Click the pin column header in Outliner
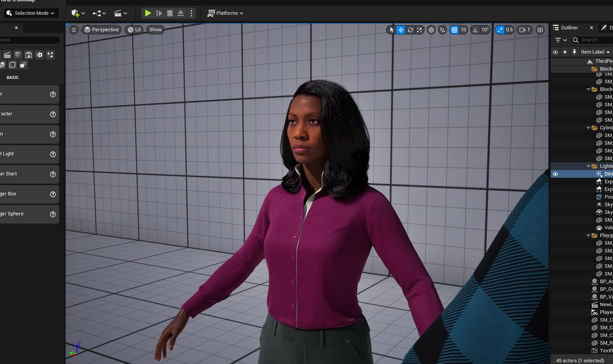613x364 pixels. click(574, 52)
